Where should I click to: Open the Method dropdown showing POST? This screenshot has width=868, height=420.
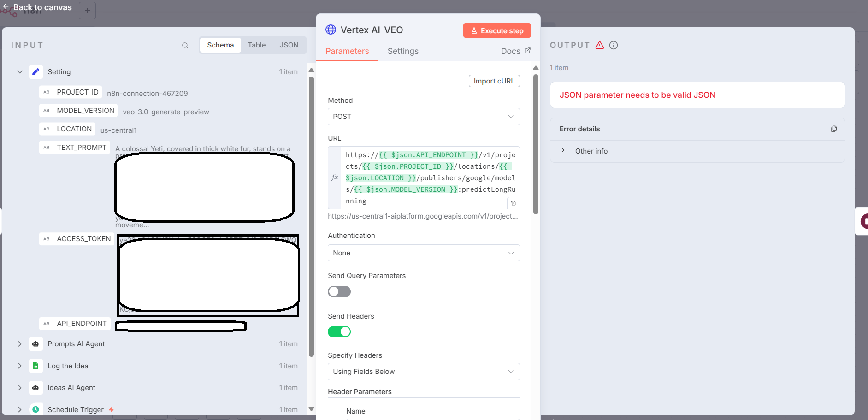click(x=424, y=117)
